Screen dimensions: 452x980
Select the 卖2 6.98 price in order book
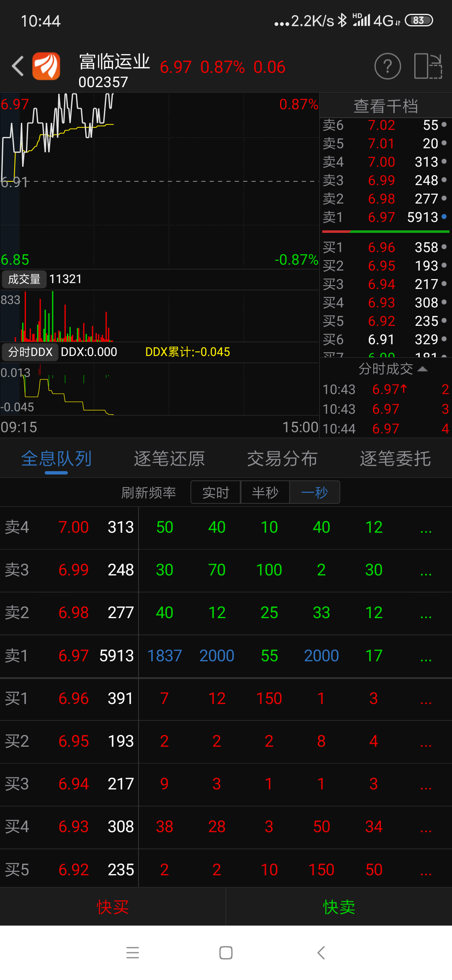click(x=381, y=199)
